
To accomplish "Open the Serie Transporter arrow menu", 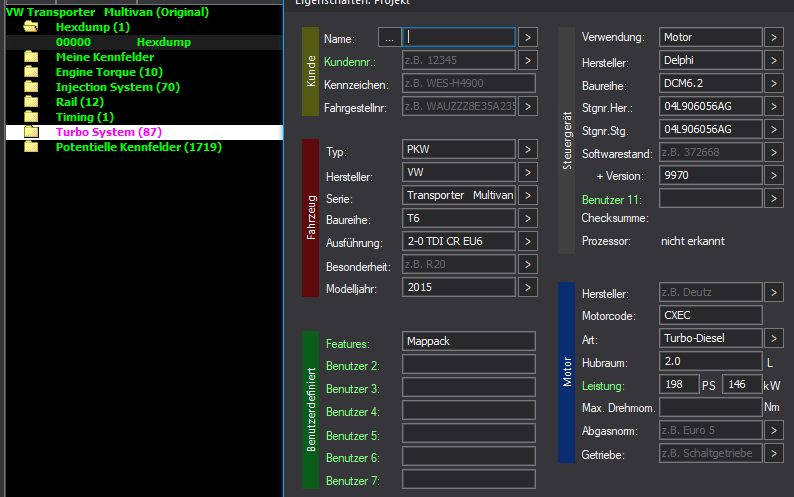I will coord(528,196).
